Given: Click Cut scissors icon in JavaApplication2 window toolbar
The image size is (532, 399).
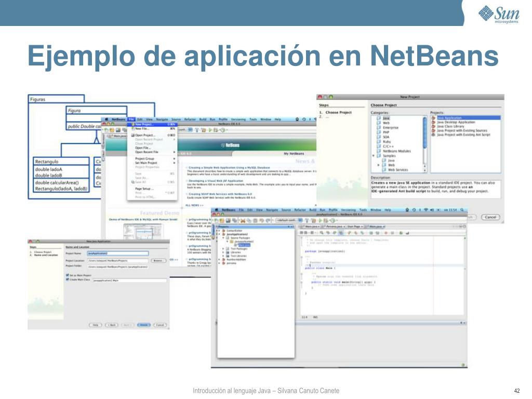Looking at the screenshot, I should pos(243,220).
